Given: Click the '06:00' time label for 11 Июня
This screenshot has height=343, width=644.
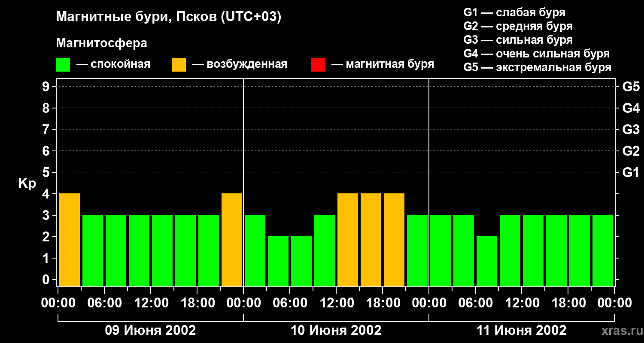Looking at the screenshot, I should [475, 303].
